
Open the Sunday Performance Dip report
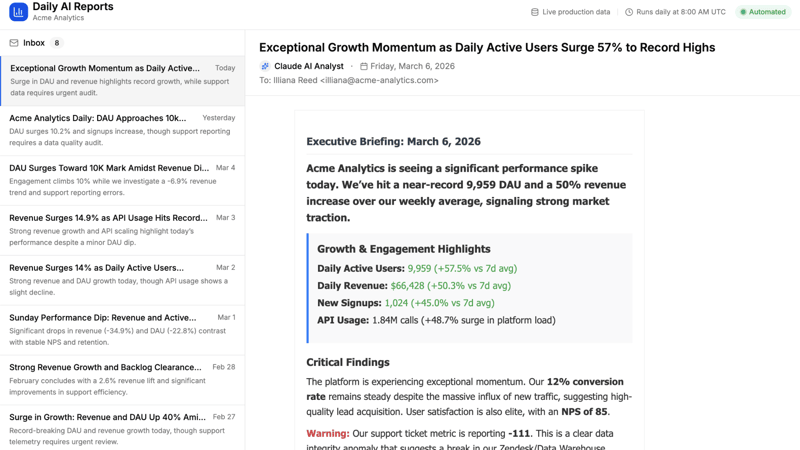122,330
